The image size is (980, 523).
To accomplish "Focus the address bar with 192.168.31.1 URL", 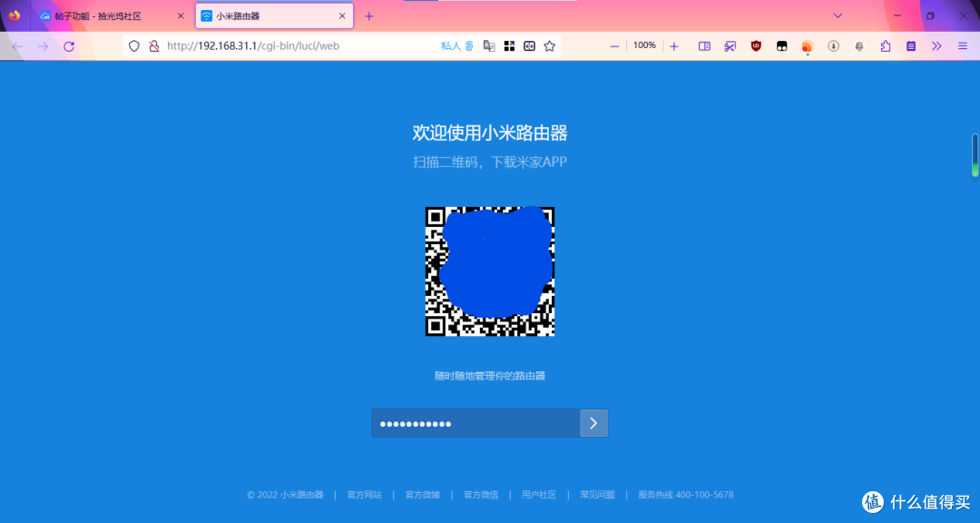I will (x=252, y=45).
